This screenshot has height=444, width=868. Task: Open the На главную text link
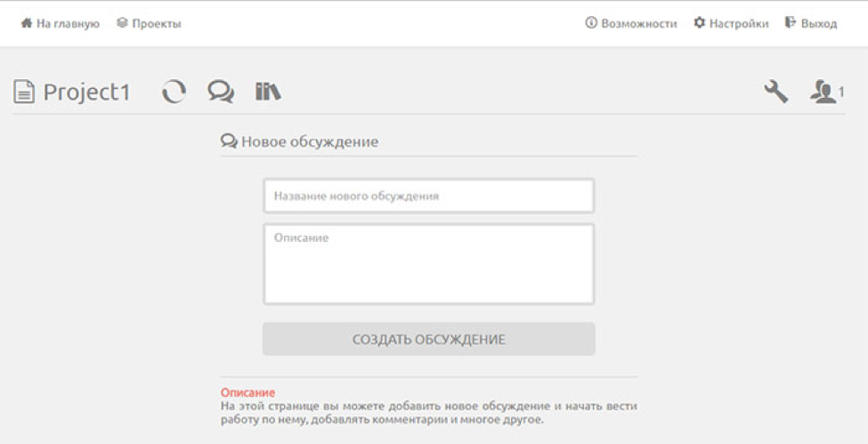(68, 24)
